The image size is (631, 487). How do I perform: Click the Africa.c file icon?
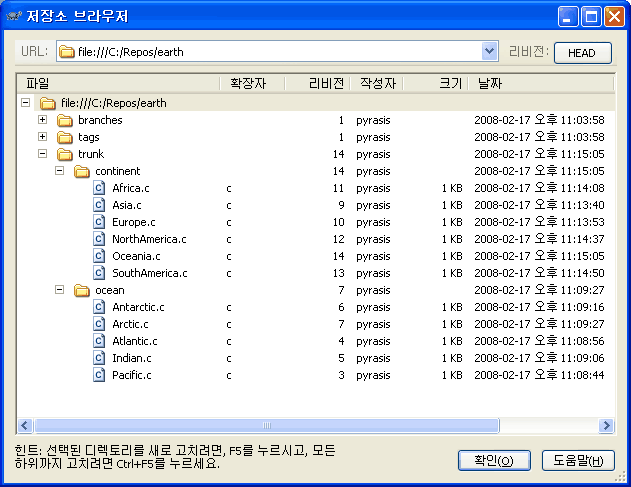100,188
